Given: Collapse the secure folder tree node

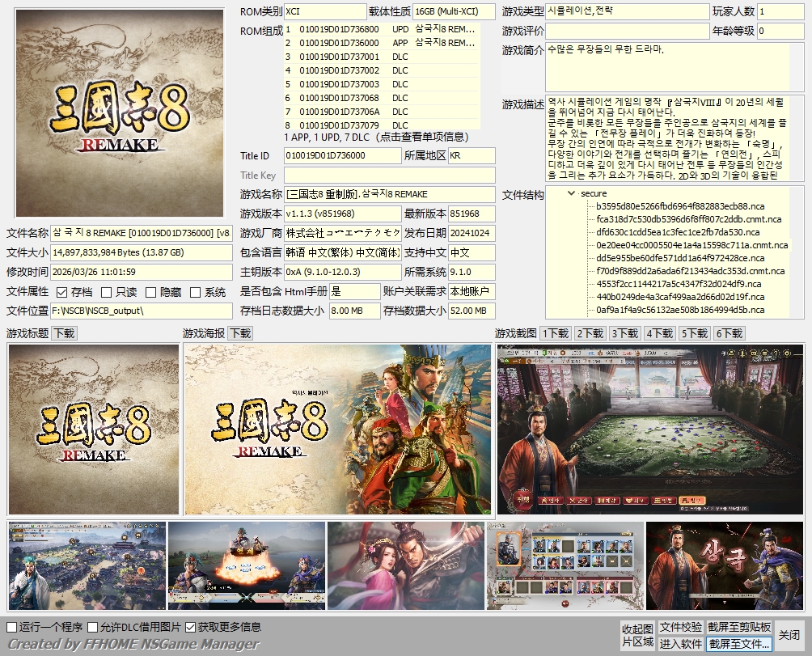Looking at the screenshot, I should tap(572, 193).
